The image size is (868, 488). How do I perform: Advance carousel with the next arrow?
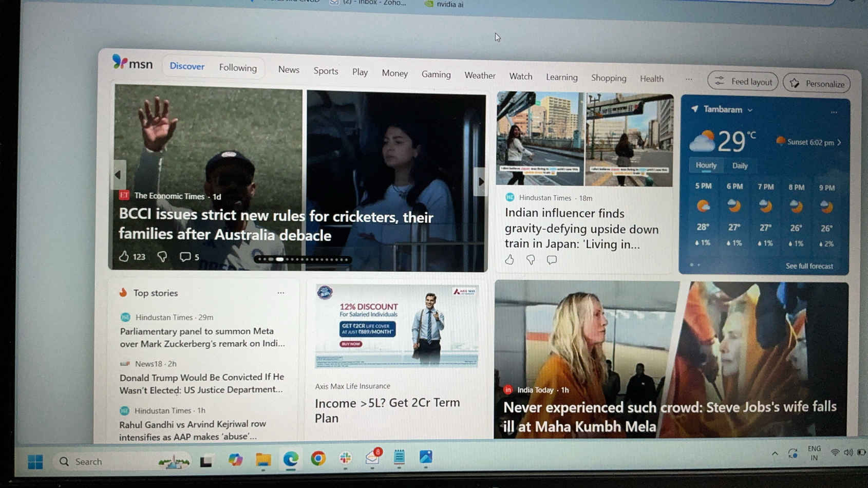tap(480, 181)
